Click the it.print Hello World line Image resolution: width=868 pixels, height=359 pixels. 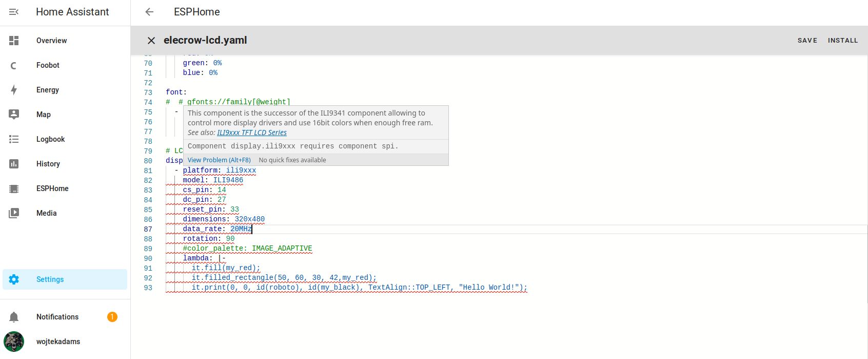(x=359, y=288)
